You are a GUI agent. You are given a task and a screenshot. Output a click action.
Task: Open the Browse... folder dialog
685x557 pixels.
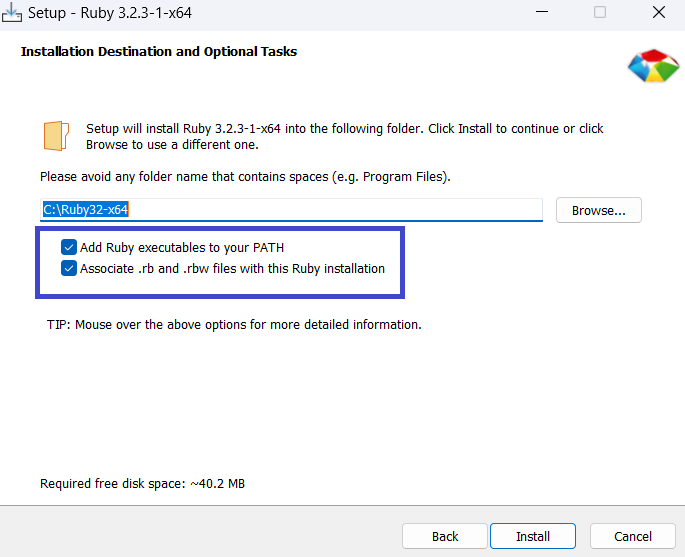pyautogui.click(x=599, y=210)
